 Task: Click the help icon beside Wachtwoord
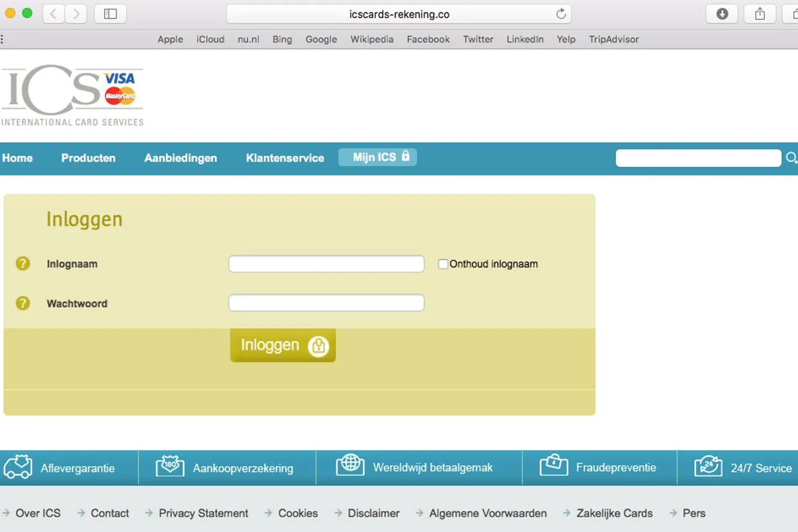[x=23, y=303]
